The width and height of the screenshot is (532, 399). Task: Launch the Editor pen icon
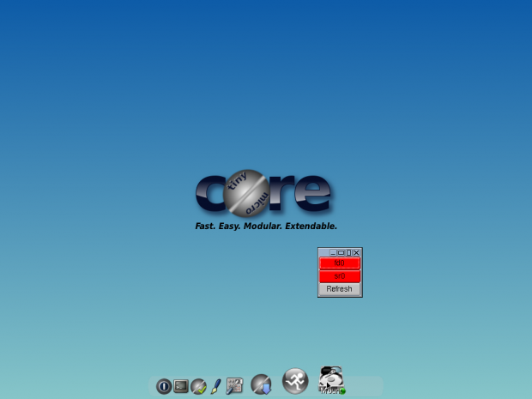point(215,386)
